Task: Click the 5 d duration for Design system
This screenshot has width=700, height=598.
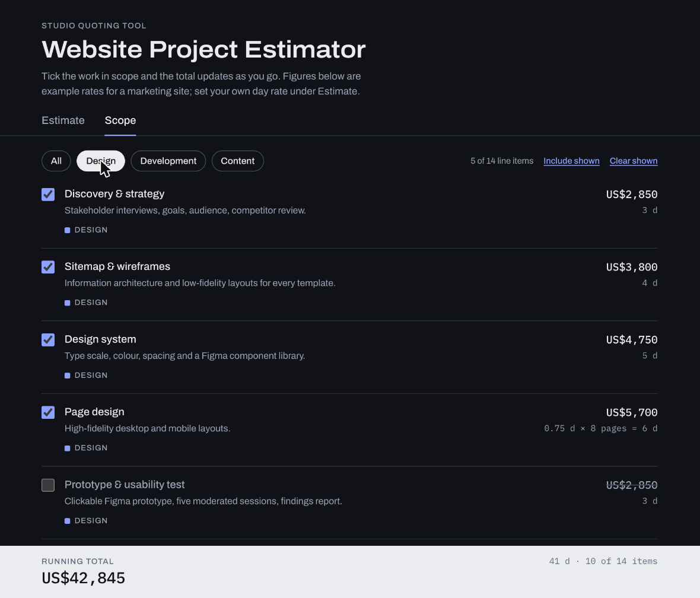Action: click(x=650, y=355)
